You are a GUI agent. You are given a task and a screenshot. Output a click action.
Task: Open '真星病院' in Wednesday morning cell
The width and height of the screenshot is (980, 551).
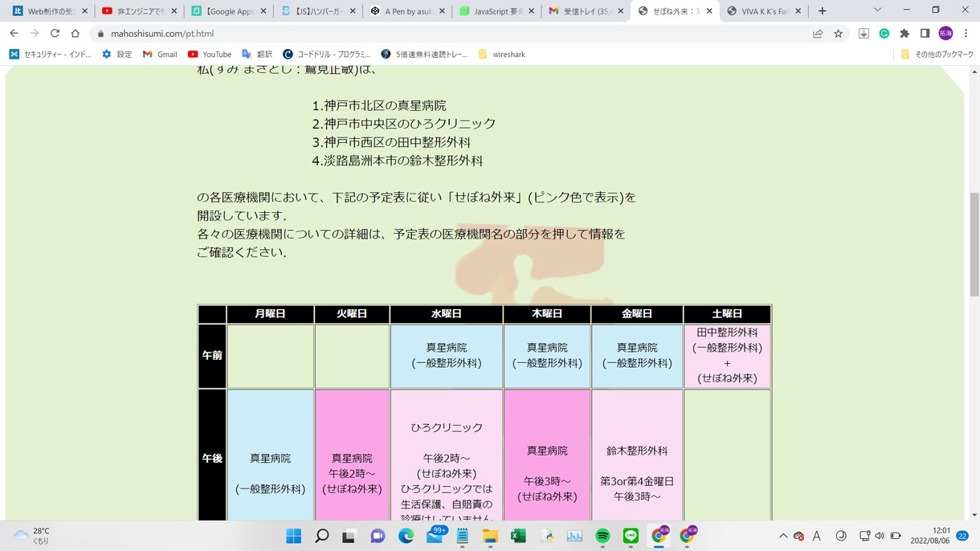(x=447, y=348)
